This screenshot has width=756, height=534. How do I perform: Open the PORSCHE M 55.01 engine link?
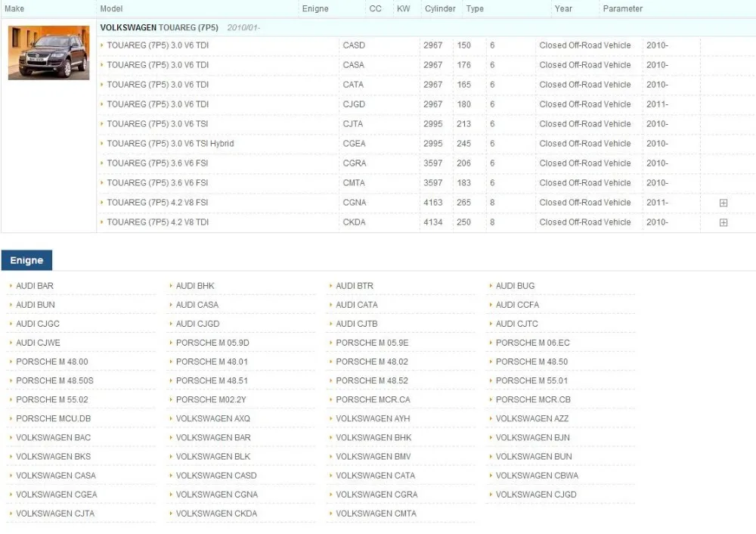tap(531, 380)
